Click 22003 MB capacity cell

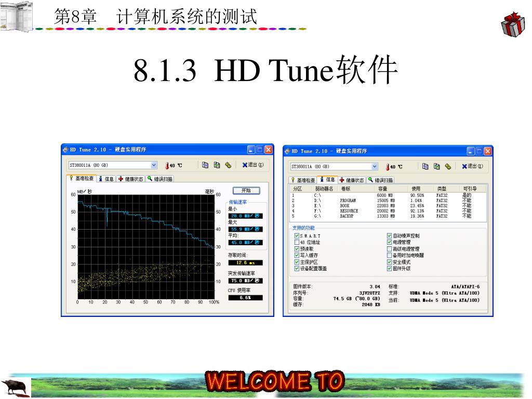pyautogui.click(x=386, y=206)
